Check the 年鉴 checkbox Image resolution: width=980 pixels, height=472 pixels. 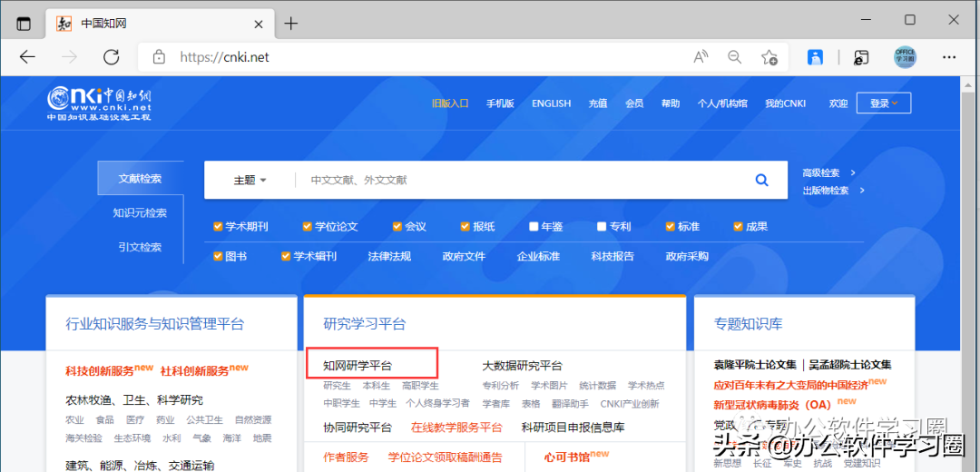(x=534, y=227)
